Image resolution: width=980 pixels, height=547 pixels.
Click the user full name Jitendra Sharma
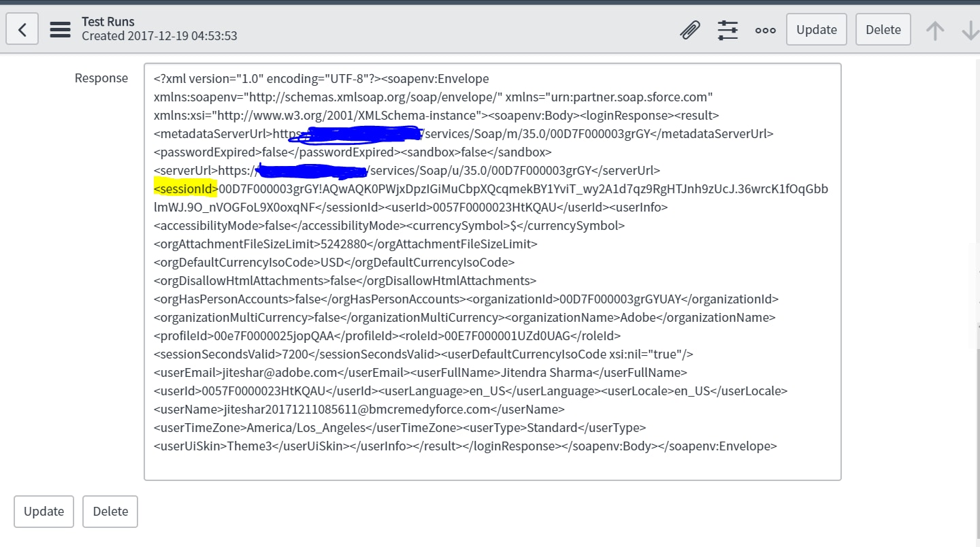click(548, 372)
